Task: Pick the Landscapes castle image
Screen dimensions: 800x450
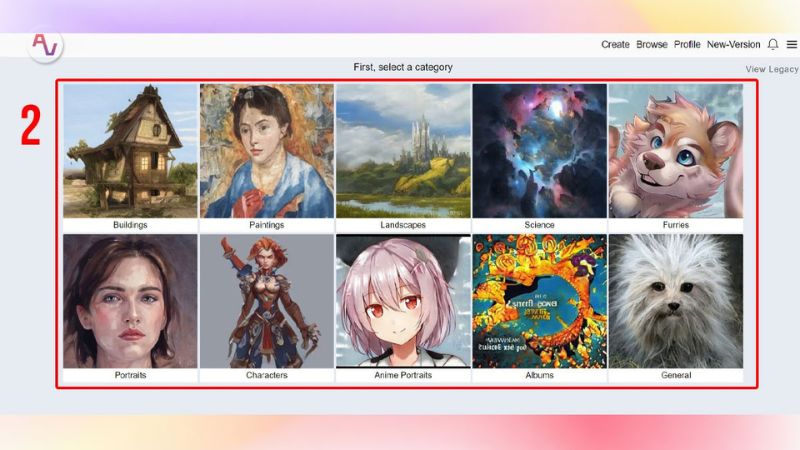Action: 403,150
